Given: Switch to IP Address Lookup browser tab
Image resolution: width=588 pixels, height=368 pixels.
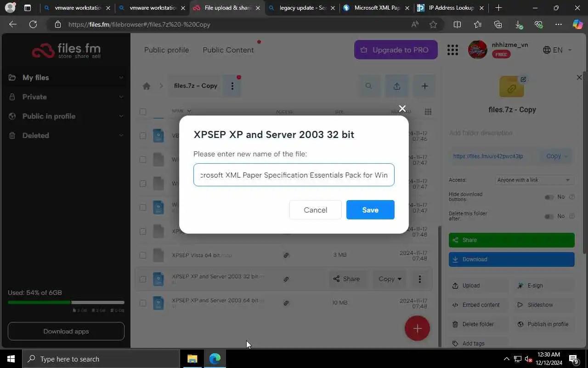Looking at the screenshot, I should pos(450,8).
